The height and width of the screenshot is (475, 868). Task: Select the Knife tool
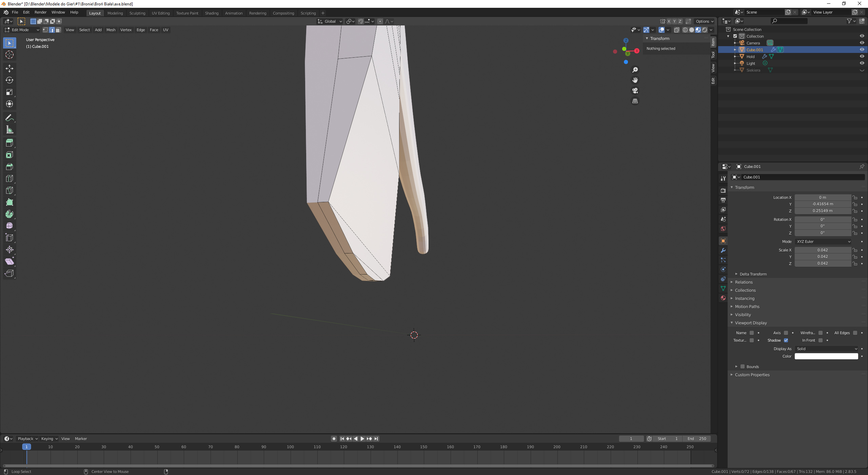[x=9, y=190]
